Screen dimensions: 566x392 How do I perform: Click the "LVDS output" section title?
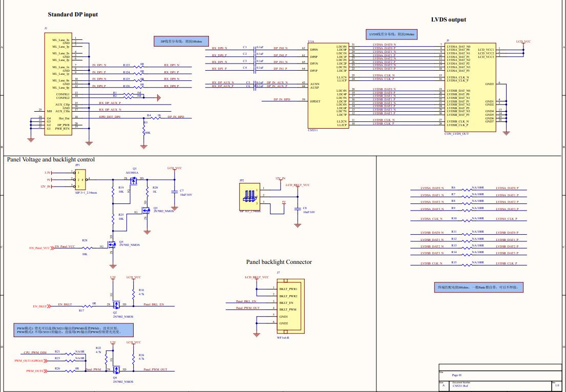[x=449, y=19]
